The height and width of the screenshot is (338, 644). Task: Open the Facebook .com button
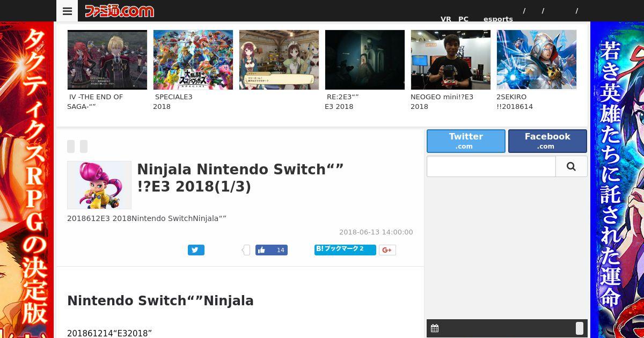point(547,141)
